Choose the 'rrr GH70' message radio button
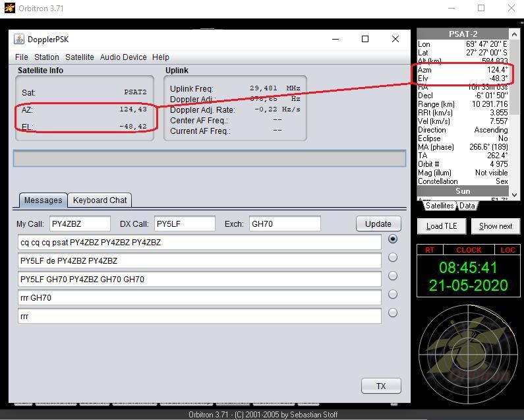Viewport: 524px width, 420px height. (393, 295)
